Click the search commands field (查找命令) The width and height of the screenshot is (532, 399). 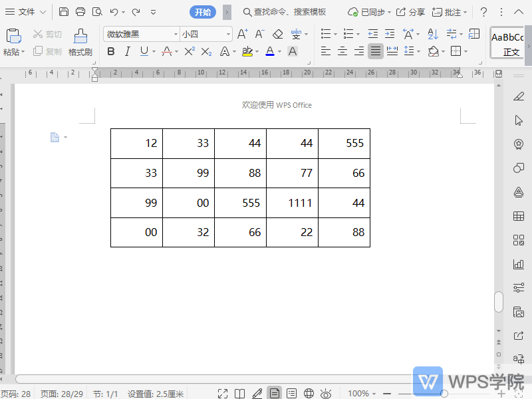click(285, 12)
